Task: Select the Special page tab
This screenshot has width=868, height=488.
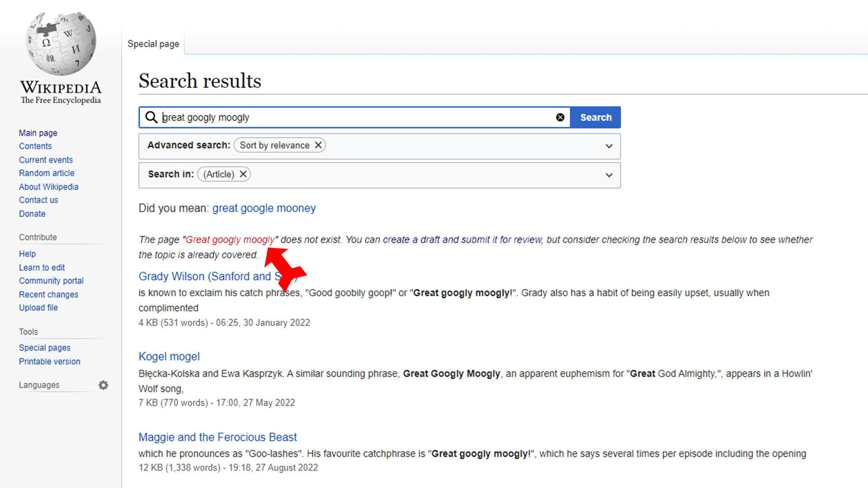Action: (x=154, y=43)
